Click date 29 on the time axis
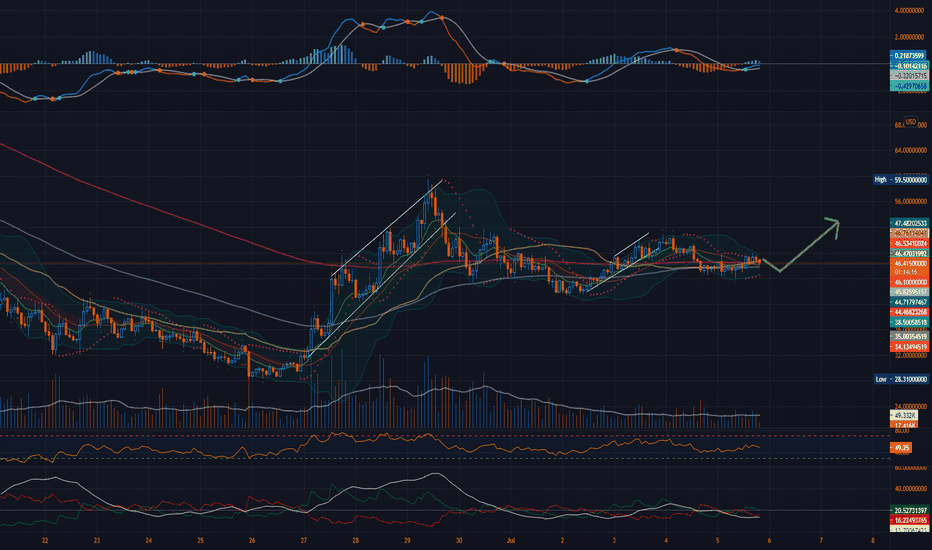Image resolution: width=932 pixels, height=550 pixels. pyautogui.click(x=407, y=541)
